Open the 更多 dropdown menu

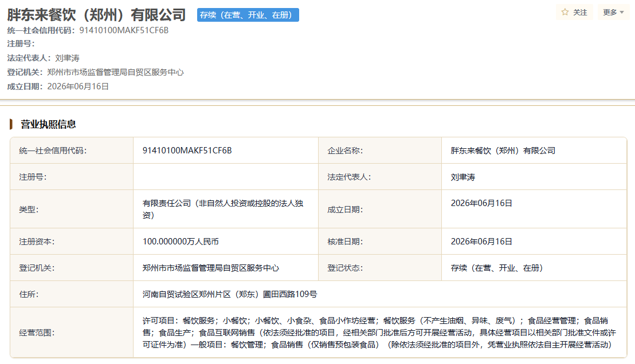tap(613, 13)
